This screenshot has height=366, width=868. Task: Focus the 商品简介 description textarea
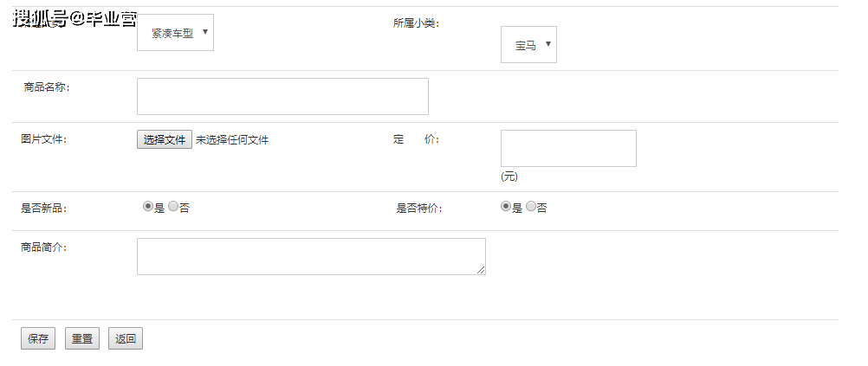point(311,256)
